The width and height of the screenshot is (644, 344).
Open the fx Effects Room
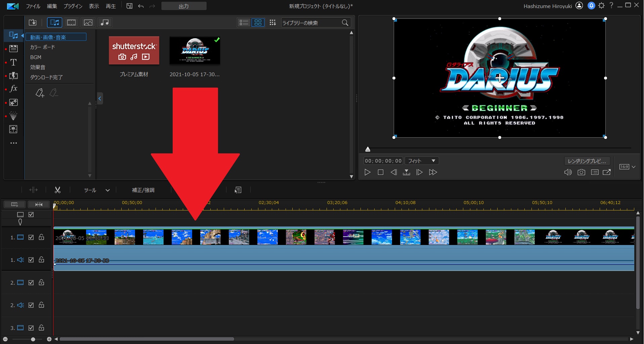[13, 89]
